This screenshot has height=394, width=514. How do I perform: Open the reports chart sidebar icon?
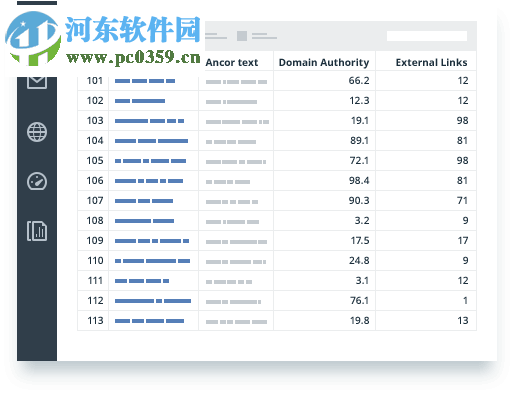[37, 231]
